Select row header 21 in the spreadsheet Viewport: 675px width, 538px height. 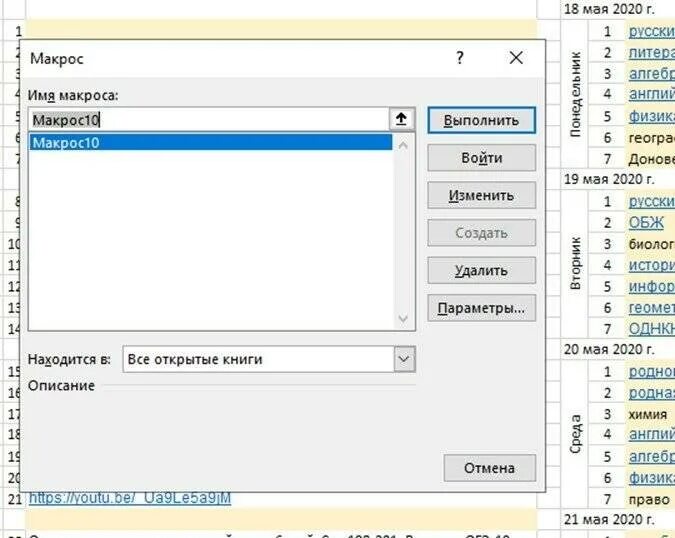(14, 499)
